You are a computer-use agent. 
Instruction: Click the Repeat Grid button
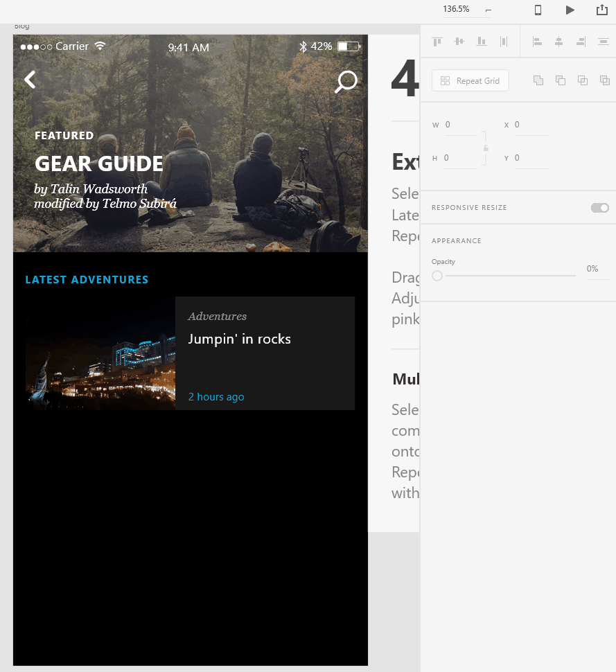[x=470, y=80]
